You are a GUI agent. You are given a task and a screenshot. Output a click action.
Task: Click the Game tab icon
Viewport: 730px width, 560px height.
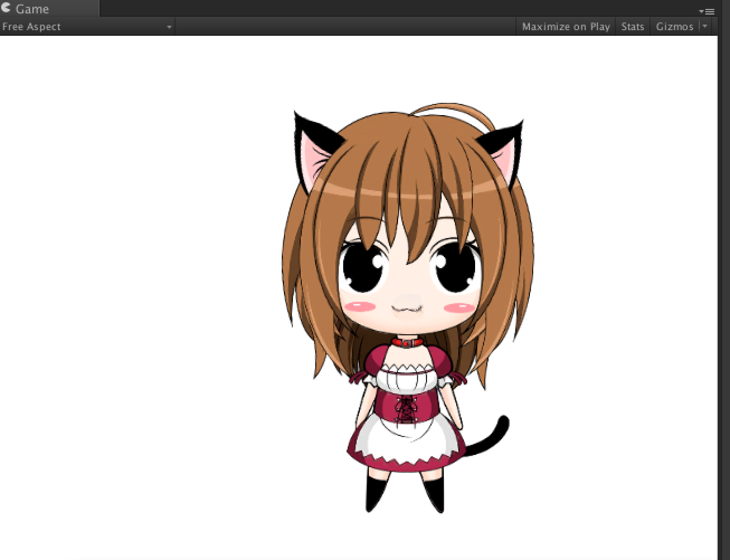pyautogui.click(x=6, y=8)
